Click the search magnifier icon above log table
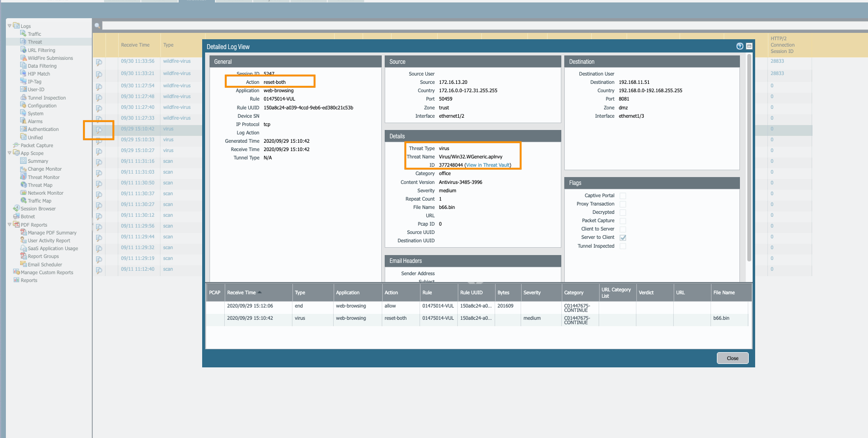Viewport: 868px width, 438px height. tap(98, 26)
